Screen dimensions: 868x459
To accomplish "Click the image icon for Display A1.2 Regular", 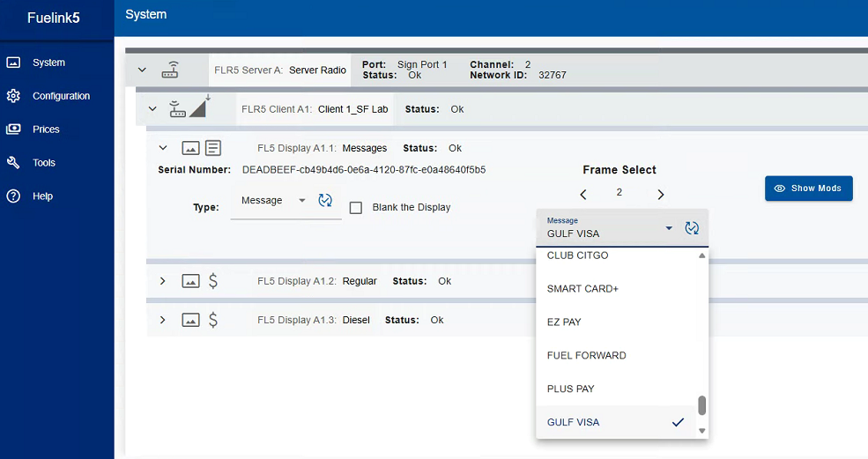I will 190,281.
